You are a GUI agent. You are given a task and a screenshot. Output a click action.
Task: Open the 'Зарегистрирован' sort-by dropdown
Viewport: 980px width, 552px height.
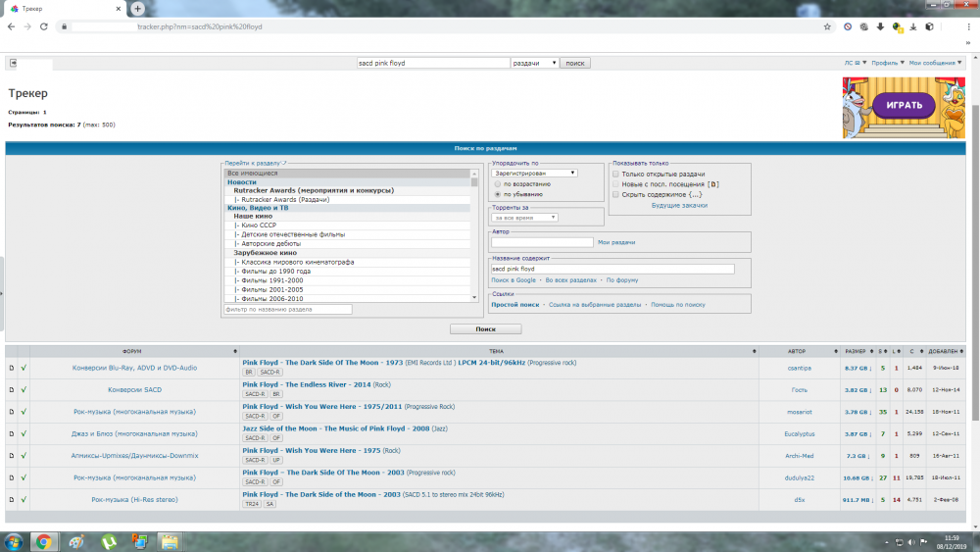coord(534,174)
